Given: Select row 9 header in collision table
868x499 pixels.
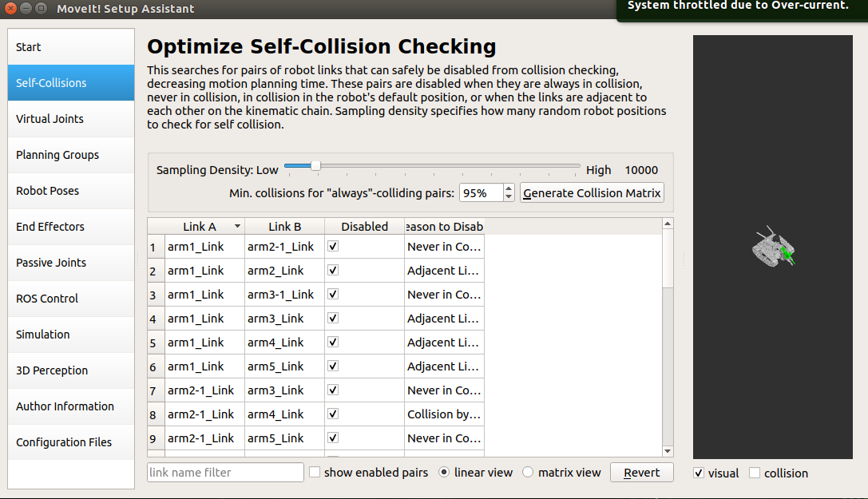Looking at the screenshot, I should tap(156, 438).
